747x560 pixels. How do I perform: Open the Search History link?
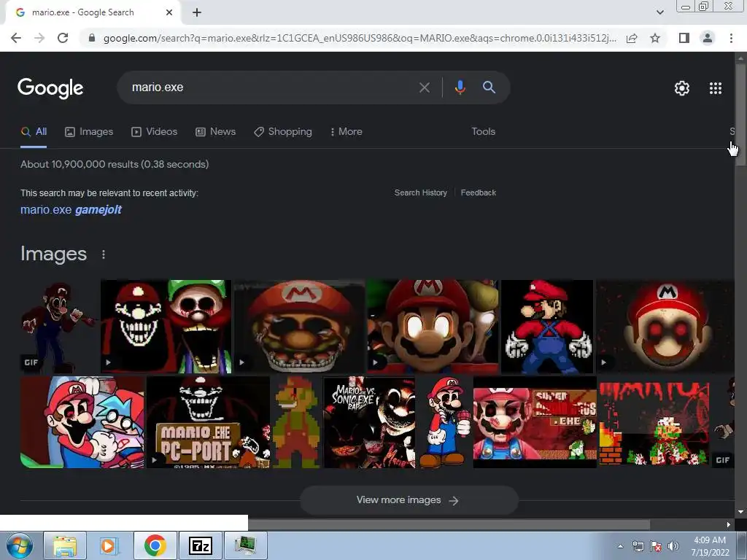421,192
